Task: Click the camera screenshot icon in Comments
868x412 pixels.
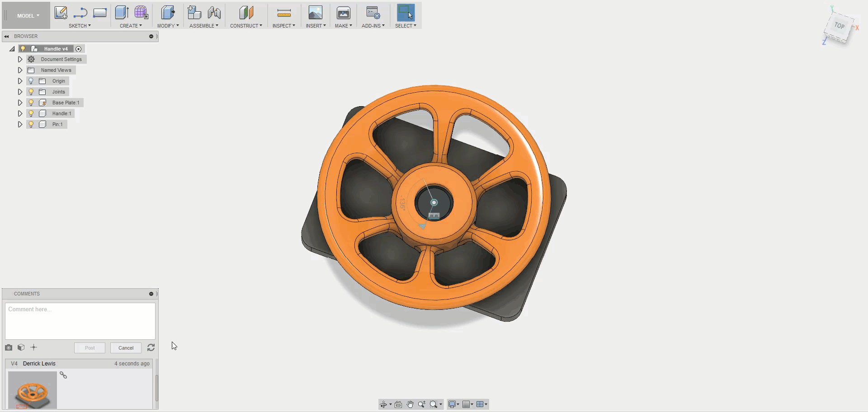Action: pyautogui.click(x=9, y=347)
